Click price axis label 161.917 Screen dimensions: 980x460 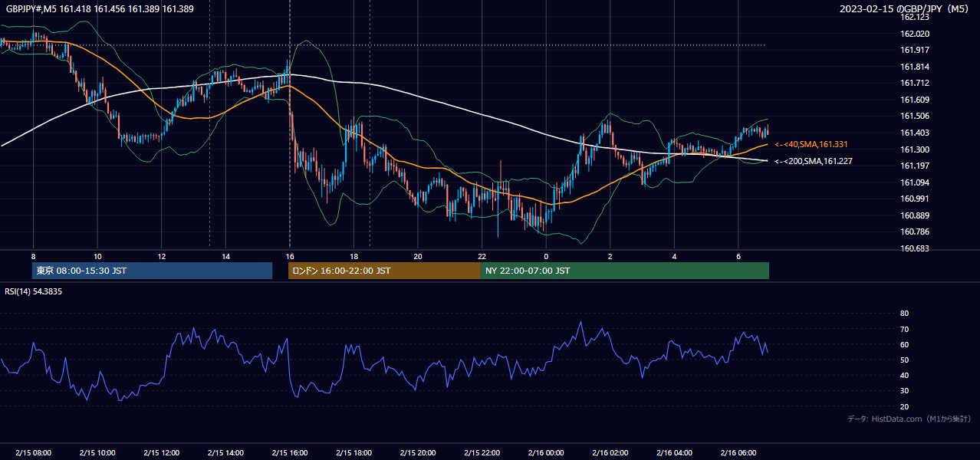914,50
